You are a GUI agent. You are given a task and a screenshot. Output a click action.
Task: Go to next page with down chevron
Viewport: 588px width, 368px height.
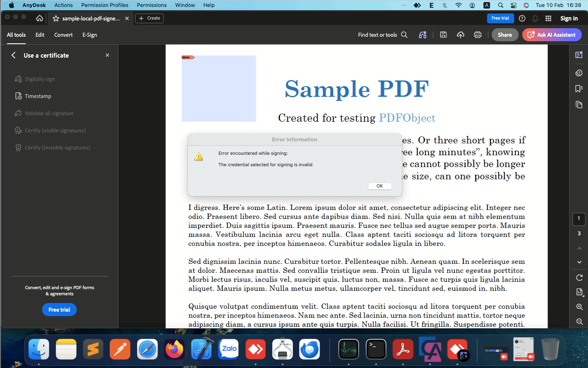[579, 262]
